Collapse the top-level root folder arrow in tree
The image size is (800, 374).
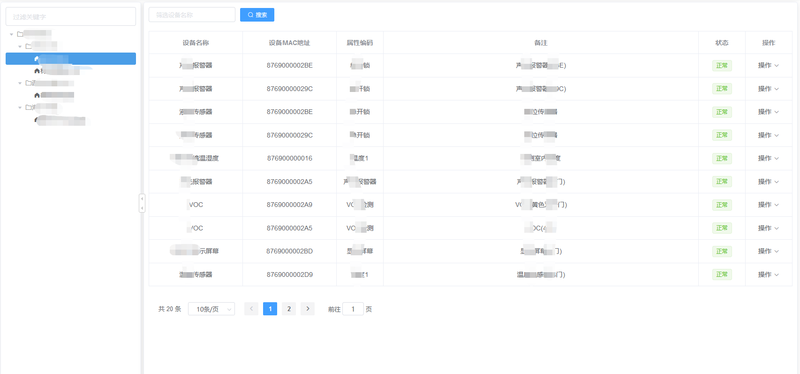(x=11, y=34)
